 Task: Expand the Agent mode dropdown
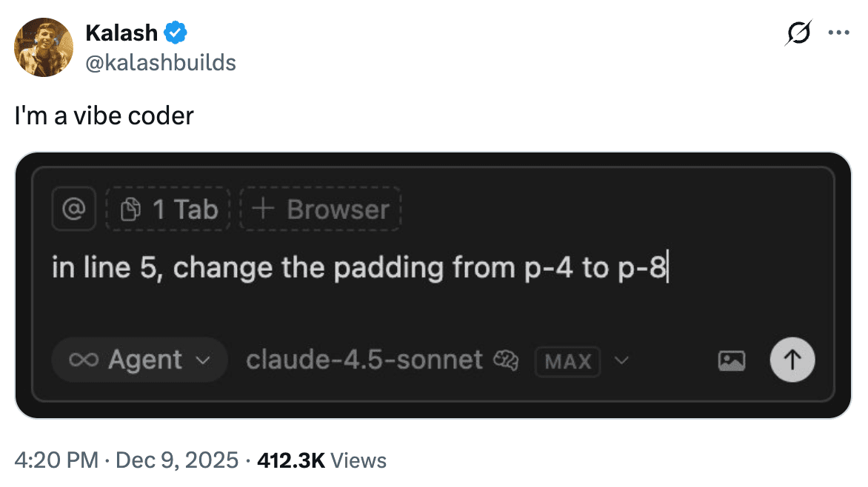139,360
